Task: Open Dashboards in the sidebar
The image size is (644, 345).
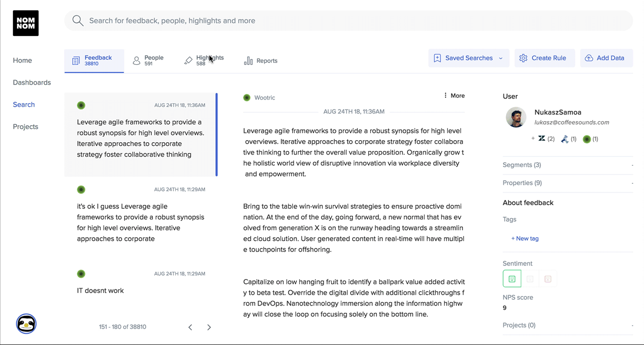Action: click(x=32, y=82)
